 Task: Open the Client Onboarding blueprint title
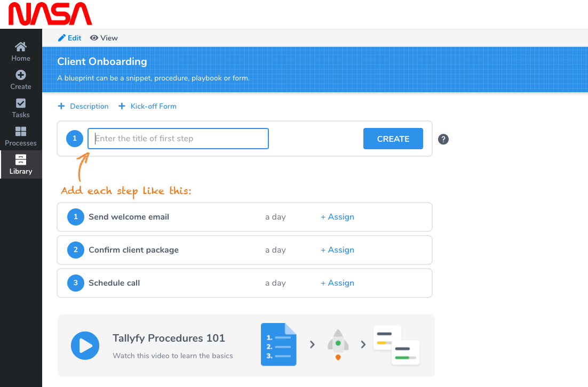tap(101, 61)
